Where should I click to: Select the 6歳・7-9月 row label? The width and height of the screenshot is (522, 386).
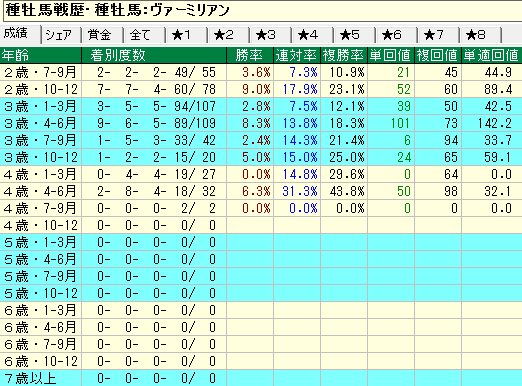[x=41, y=344]
